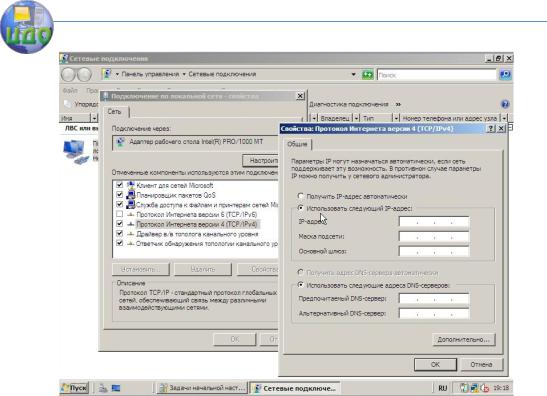Select Использовать следующие адреса DNS-серверов radio
The width and height of the screenshot is (547, 396).
click(300, 285)
